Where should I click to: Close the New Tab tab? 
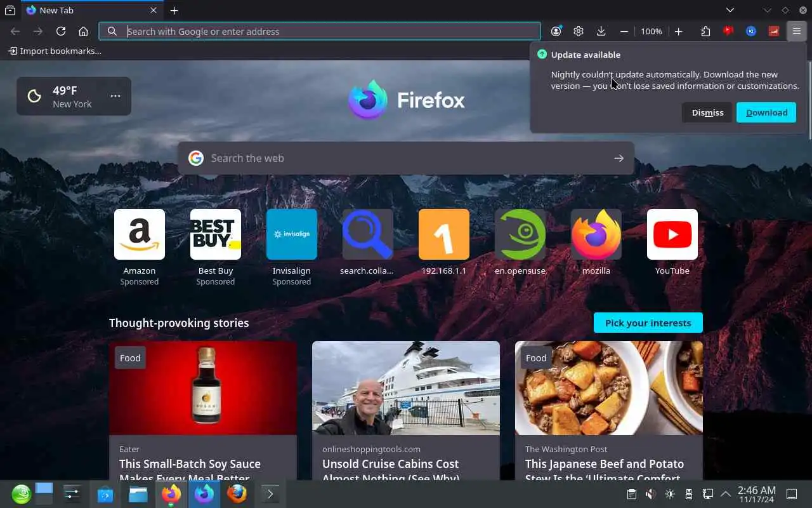coord(154,10)
